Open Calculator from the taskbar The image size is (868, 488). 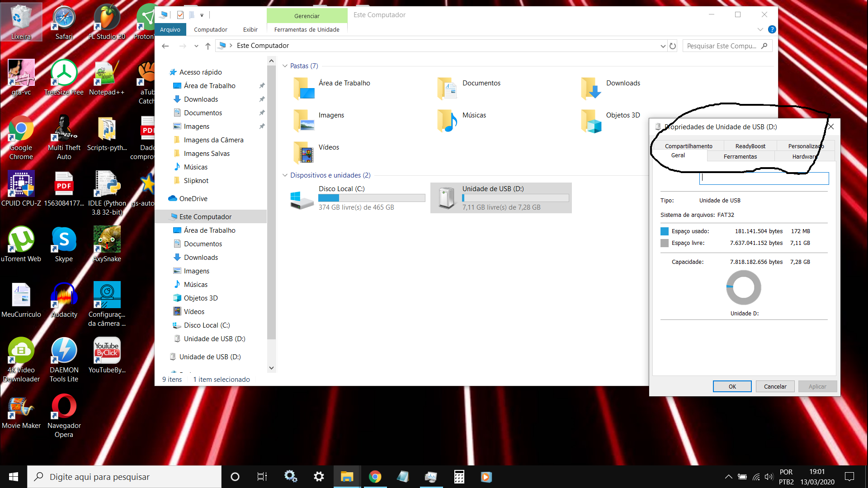(x=459, y=477)
